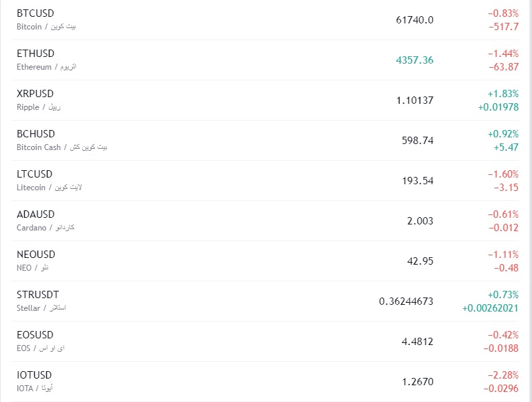Click Bitcoin price 61740.0
The height and width of the screenshot is (402, 532).
tap(414, 20)
